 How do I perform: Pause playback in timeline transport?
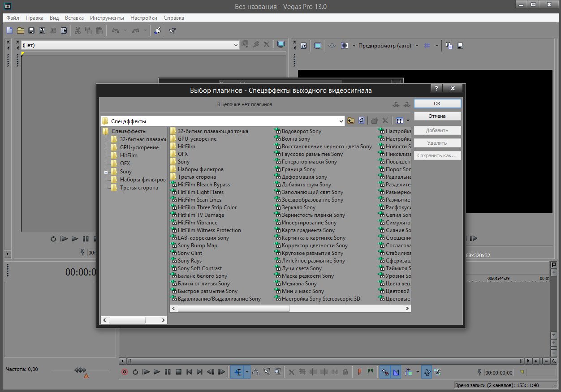click(x=168, y=372)
